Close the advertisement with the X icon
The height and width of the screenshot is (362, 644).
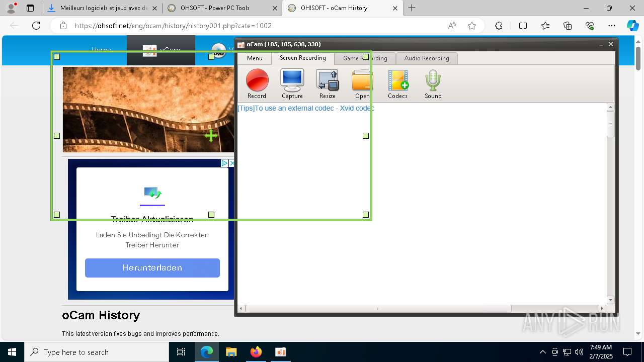tap(232, 163)
